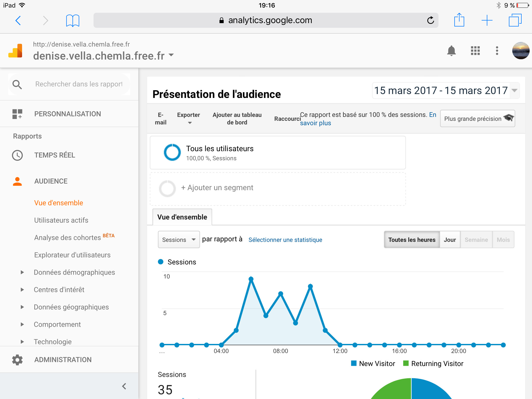This screenshot has height=399, width=532.
Task: Open the Safari bookmarks book icon
Action: pos(72,21)
